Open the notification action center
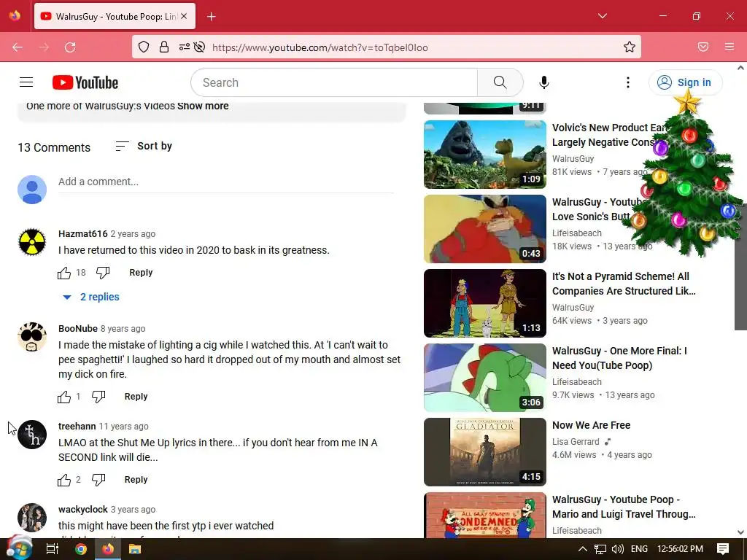This screenshot has height=560, width=747. 723,549
